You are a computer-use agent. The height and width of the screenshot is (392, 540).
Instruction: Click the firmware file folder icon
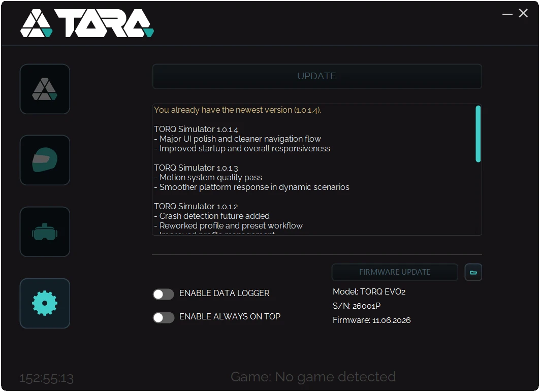point(473,272)
